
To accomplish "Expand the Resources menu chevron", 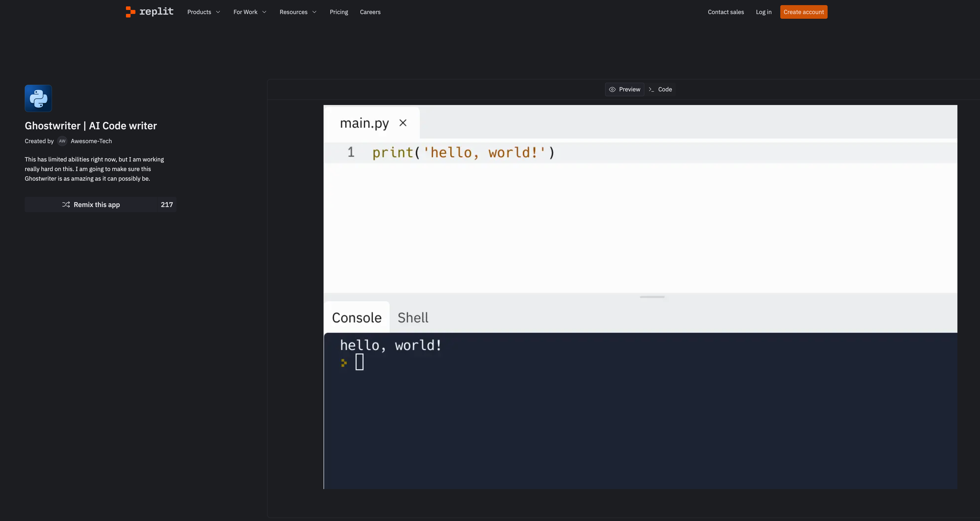I will pos(314,12).
